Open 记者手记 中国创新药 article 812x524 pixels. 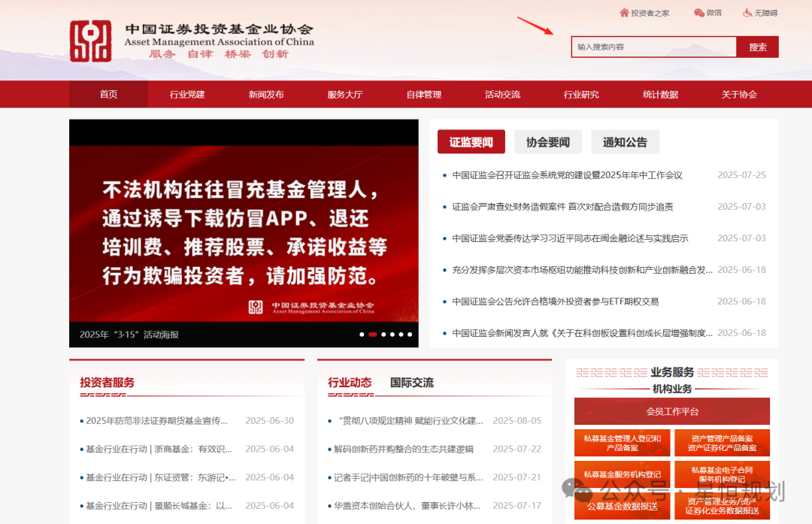coord(408,477)
